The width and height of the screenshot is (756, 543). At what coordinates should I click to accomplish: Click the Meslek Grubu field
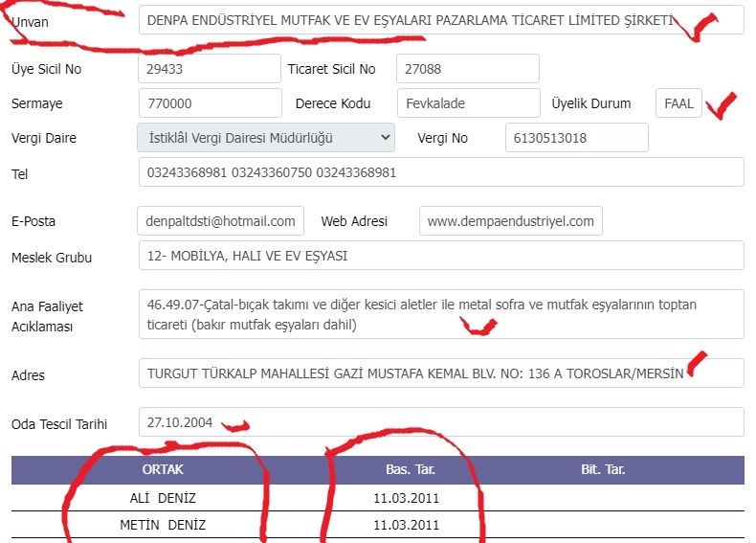click(x=441, y=256)
